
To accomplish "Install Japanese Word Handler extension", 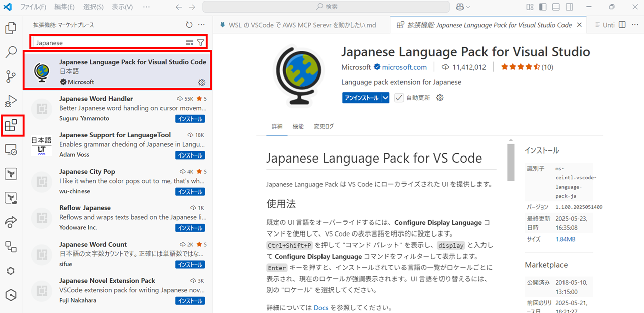I will [x=190, y=119].
